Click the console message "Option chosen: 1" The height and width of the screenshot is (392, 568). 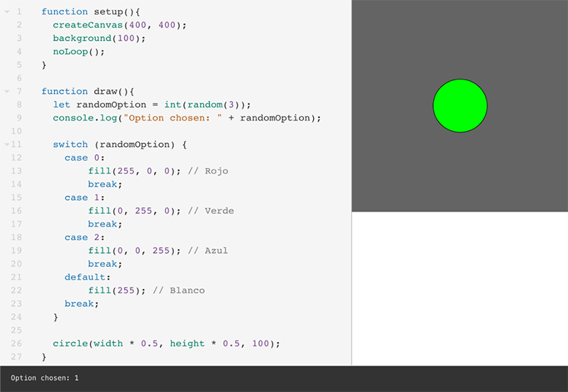click(x=45, y=378)
